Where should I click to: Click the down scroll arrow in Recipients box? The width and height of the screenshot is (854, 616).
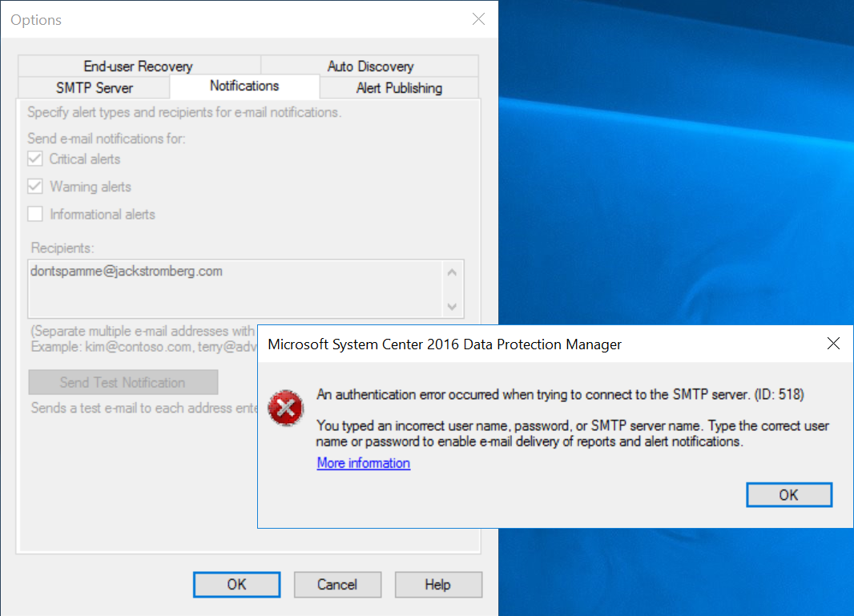(451, 308)
